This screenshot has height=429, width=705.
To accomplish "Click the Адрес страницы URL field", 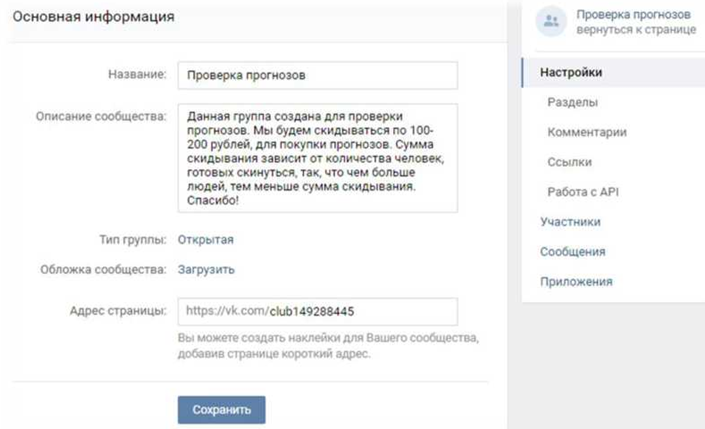I will pyautogui.click(x=317, y=311).
